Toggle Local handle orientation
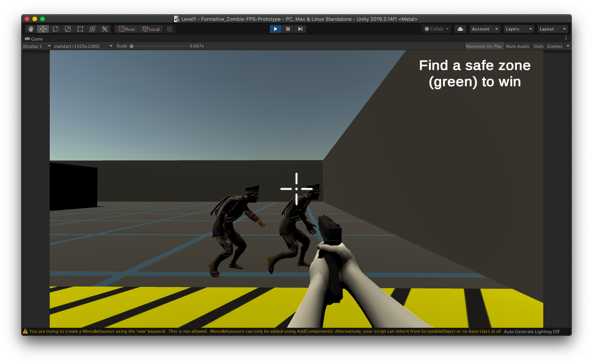This screenshot has height=364, width=593. coord(151,29)
